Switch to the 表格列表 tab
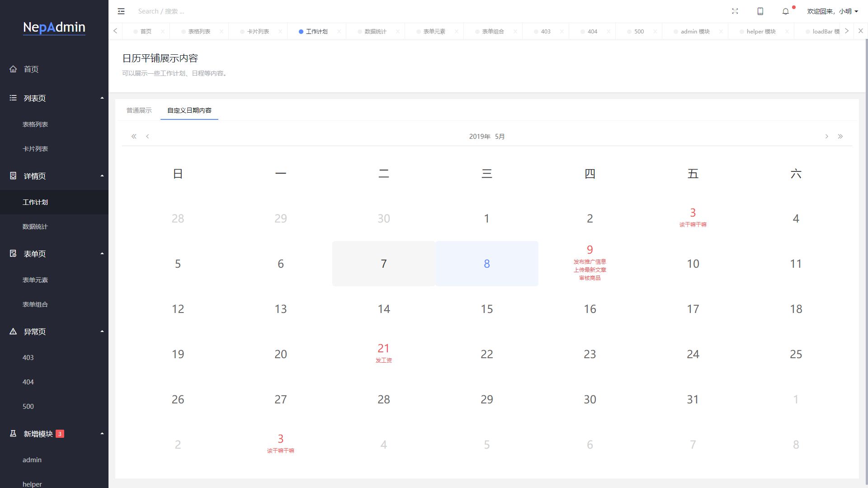Screen dimensions: 868x488 pos(199,32)
